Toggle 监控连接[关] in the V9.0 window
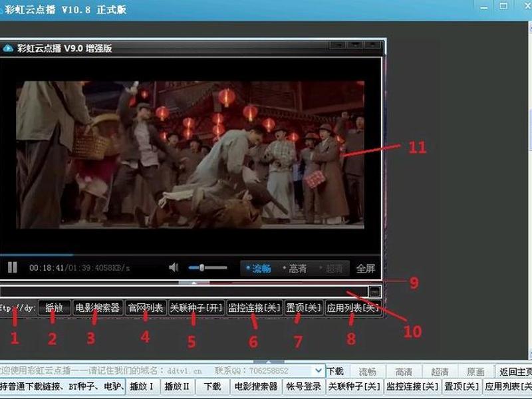532x399 pixels. 254,308
